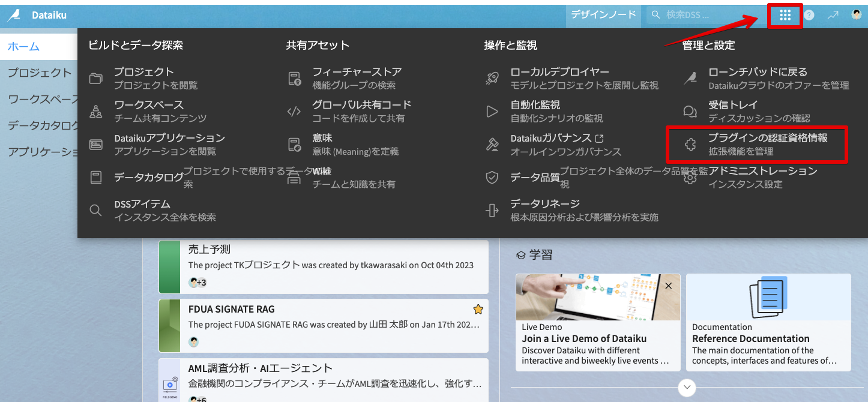Image resolution: width=868 pixels, height=402 pixels.
Task: Click the bird icon for ローンチパッドに戻る
Action: coord(690,78)
